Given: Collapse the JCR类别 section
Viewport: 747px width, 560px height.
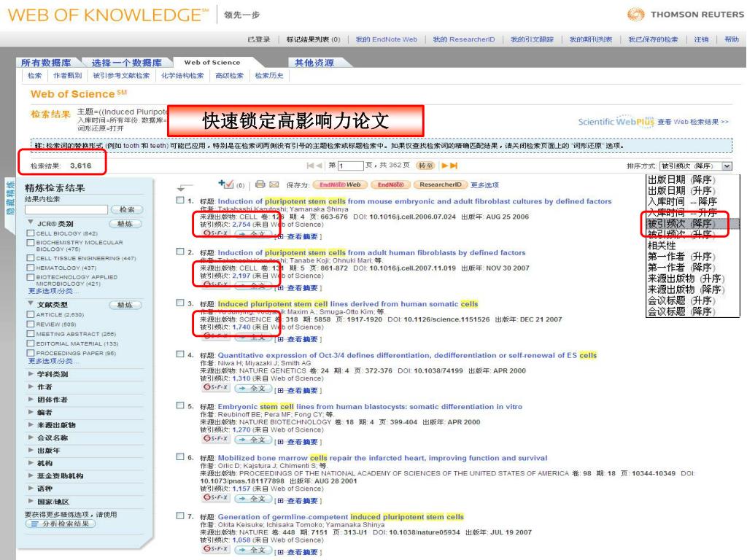Looking at the screenshot, I should pos(31,222).
